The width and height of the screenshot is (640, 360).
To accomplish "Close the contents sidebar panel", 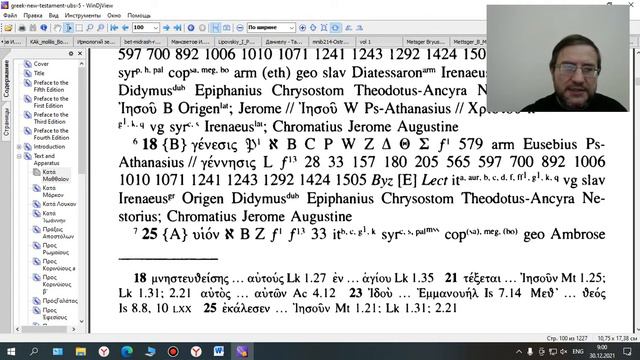I will point(80,53).
